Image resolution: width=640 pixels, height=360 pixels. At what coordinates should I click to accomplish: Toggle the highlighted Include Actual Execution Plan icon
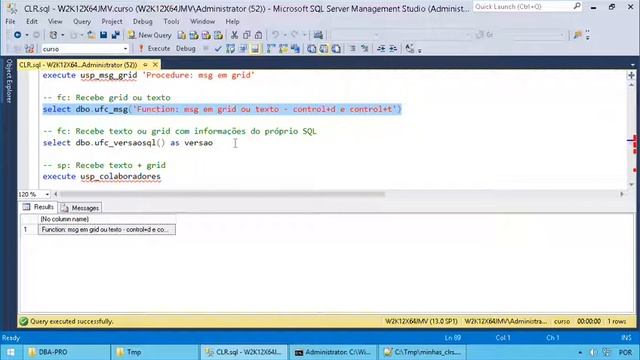[x=255, y=49]
